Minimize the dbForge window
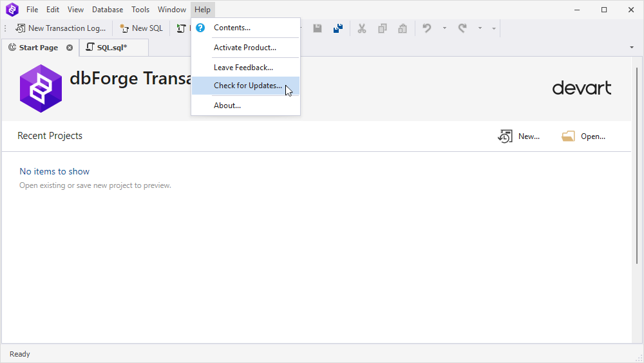This screenshot has height=363, width=644. pos(577,10)
